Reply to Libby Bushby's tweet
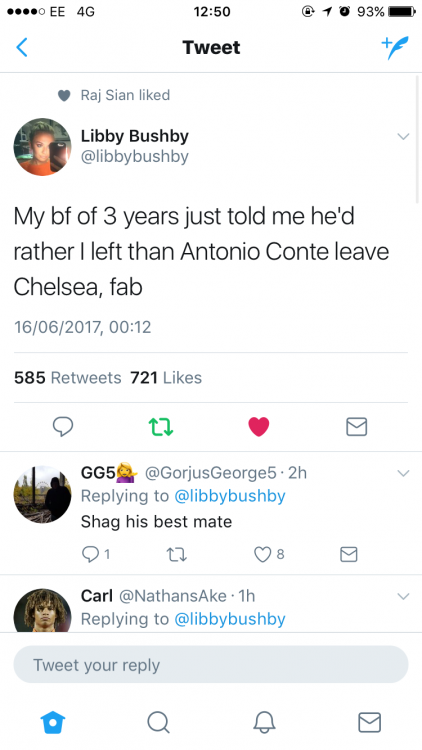The image size is (422, 750). click(x=63, y=427)
